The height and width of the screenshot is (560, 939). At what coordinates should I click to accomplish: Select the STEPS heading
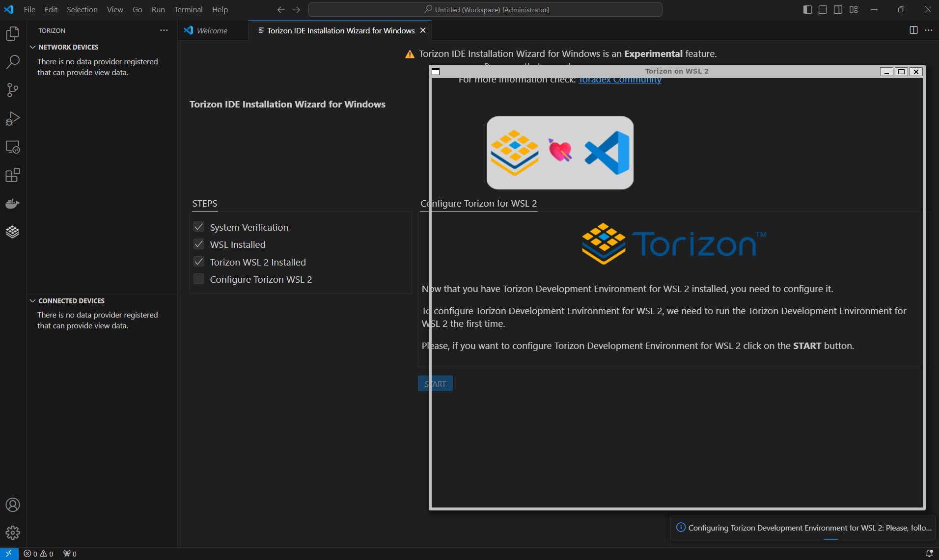(205, 203)
